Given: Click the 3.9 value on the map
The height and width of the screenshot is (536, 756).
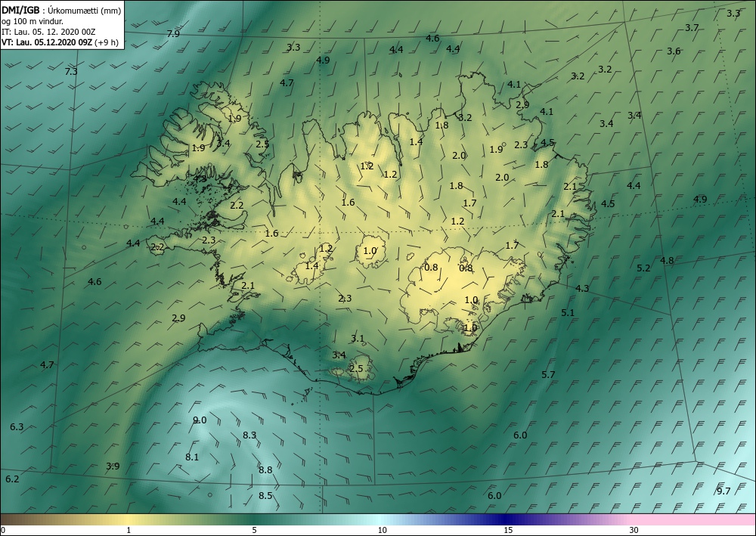Looking at the screenshot, I should 113,466.
